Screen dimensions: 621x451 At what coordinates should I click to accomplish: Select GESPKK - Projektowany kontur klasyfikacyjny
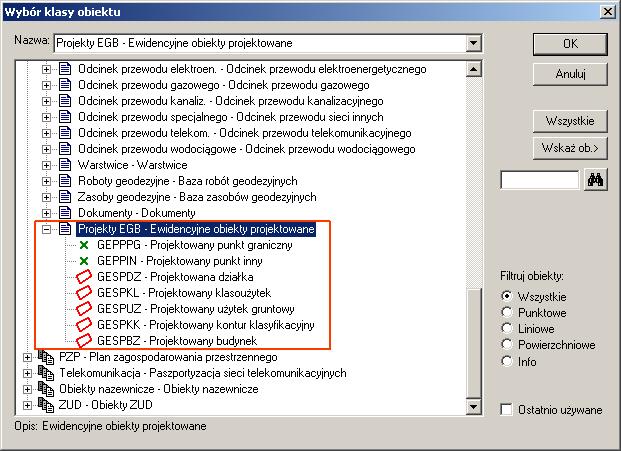click(206, 325)
